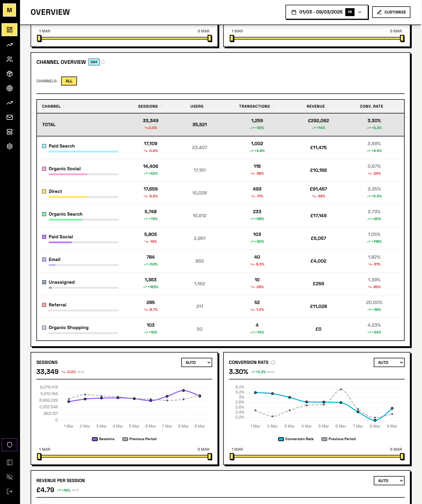Image resolution: width=422 pixels, height=504 pixels.
Task: Toggle the VS comparison badge in the date bar
Action: (350, 12)
